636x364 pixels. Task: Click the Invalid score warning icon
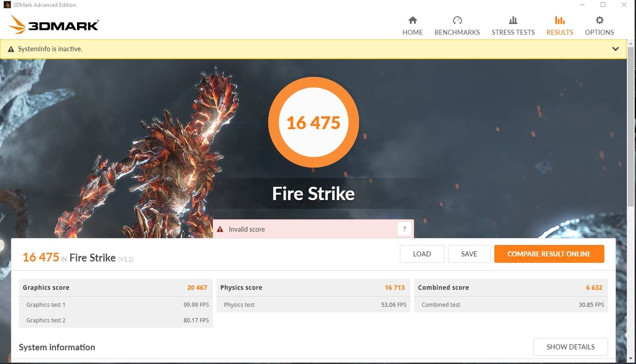pyautogui.click(x=220, y=229)
